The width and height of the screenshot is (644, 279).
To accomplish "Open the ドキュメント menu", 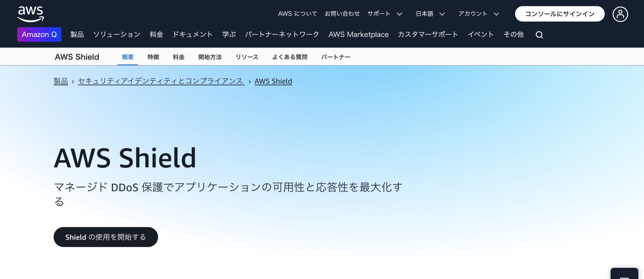I will tap(193, 34).
